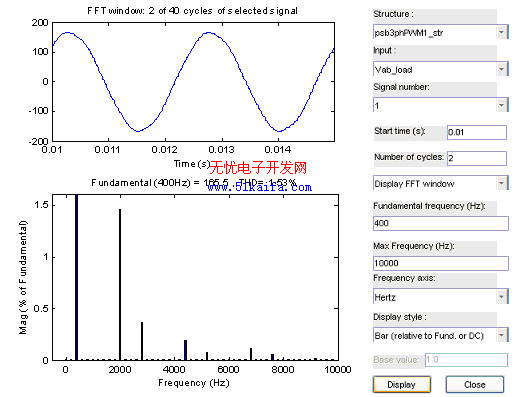Click the disabled Base value field

click(466, 360)
